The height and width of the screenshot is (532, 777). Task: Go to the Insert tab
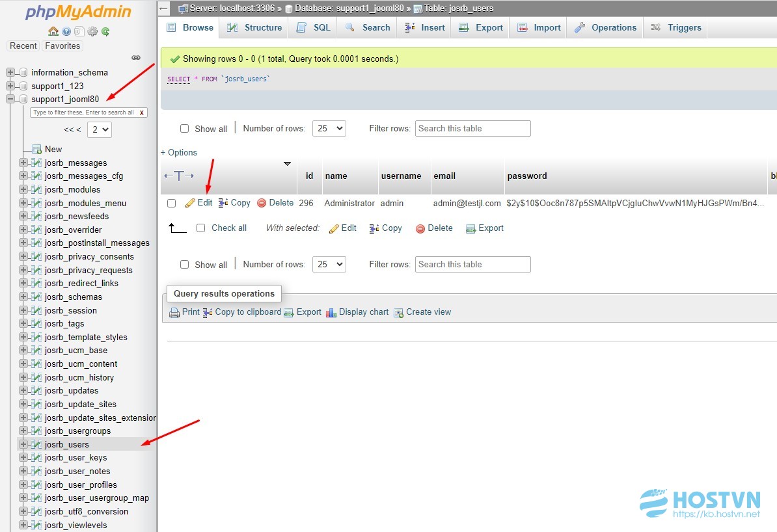click(425, 27)
